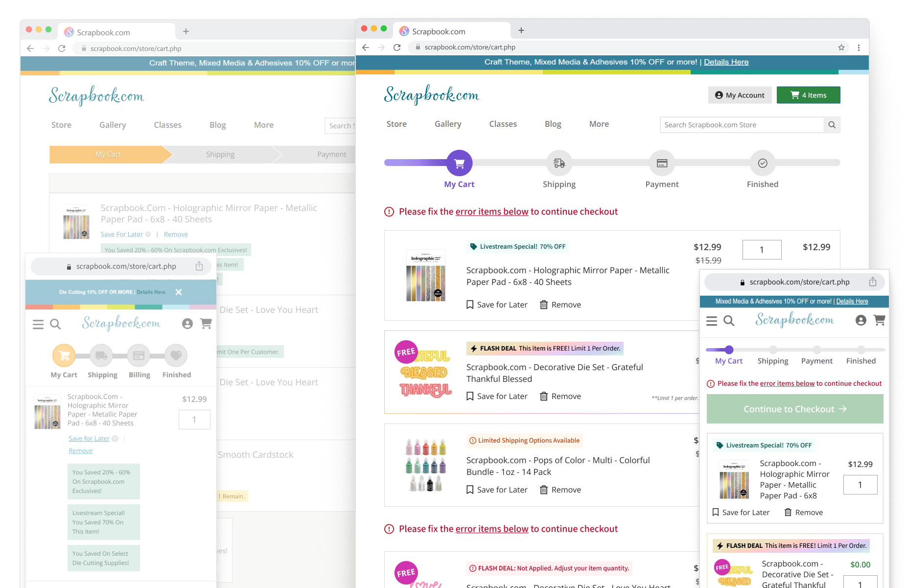Screen dimensions: 907x588
Task: Click Remove link in back window
Action: point(176,235)
